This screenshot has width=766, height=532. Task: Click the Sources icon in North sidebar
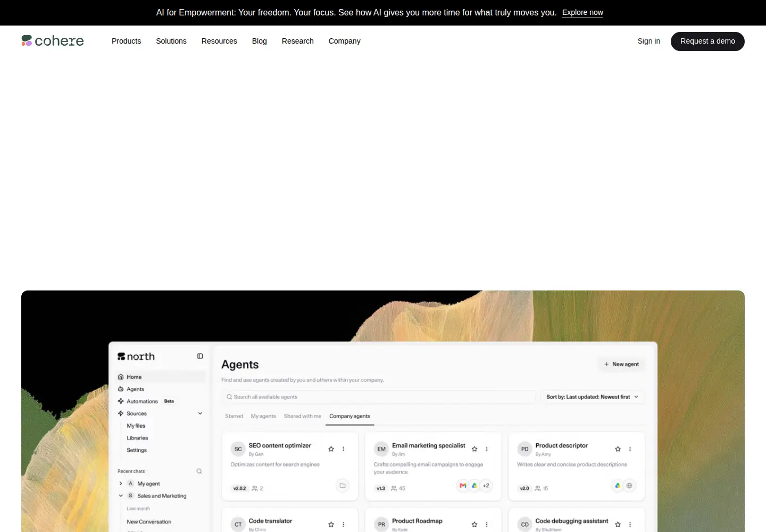click(x=121, y=413)
